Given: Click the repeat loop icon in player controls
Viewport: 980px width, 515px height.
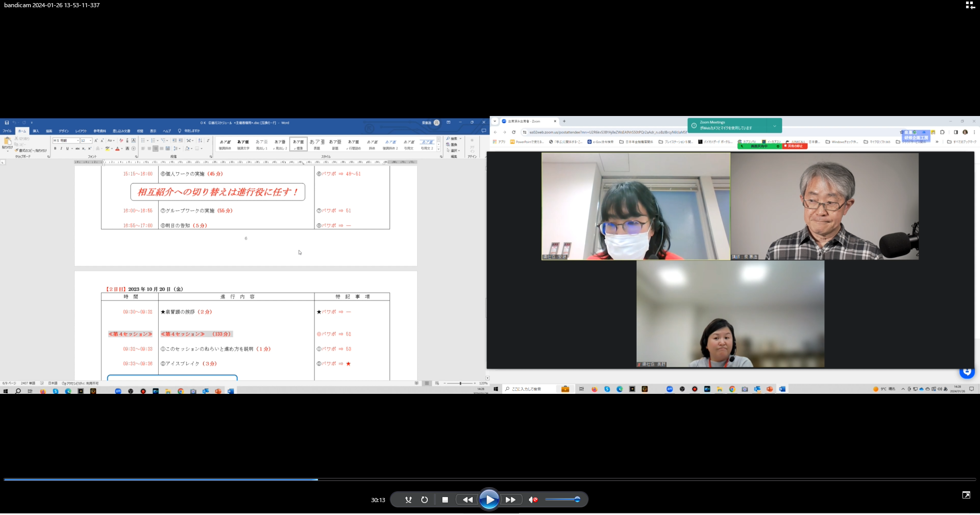Looking at the screenshot, I should pyautogui.click(x=424, y=500).
